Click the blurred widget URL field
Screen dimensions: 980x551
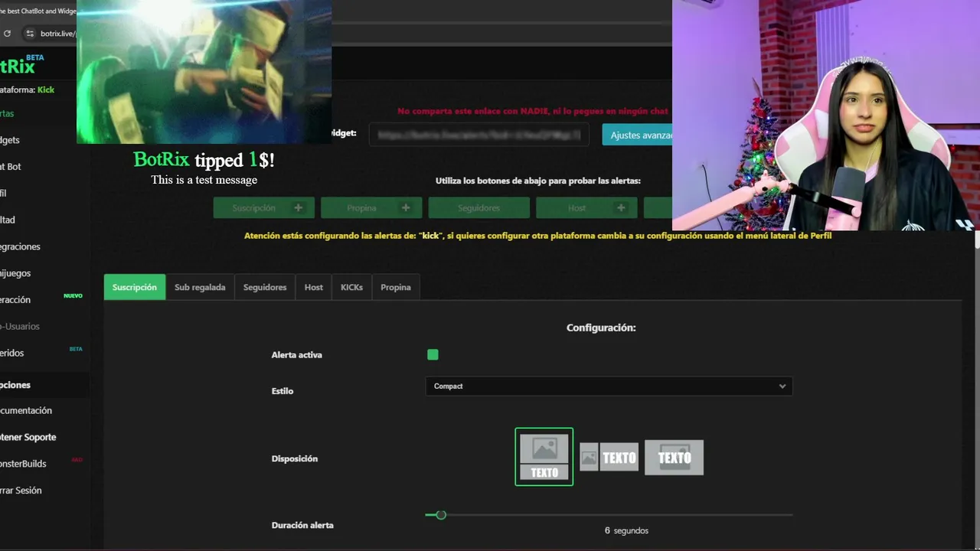tap(479, 135)
